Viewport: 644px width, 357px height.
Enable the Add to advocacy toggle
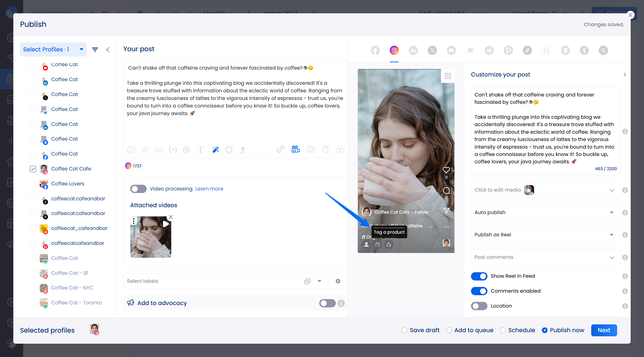[327, 303]
